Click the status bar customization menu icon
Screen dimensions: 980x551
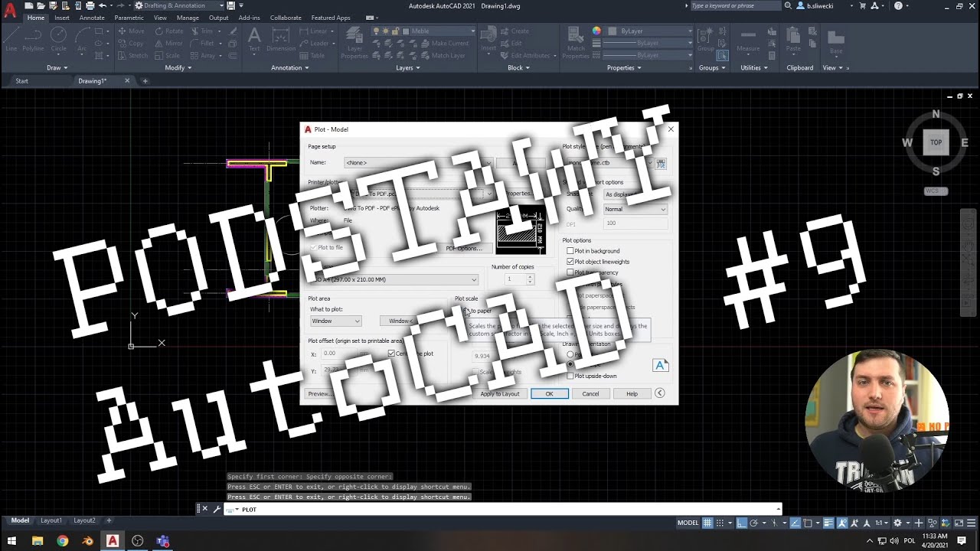tap(970, 523)
